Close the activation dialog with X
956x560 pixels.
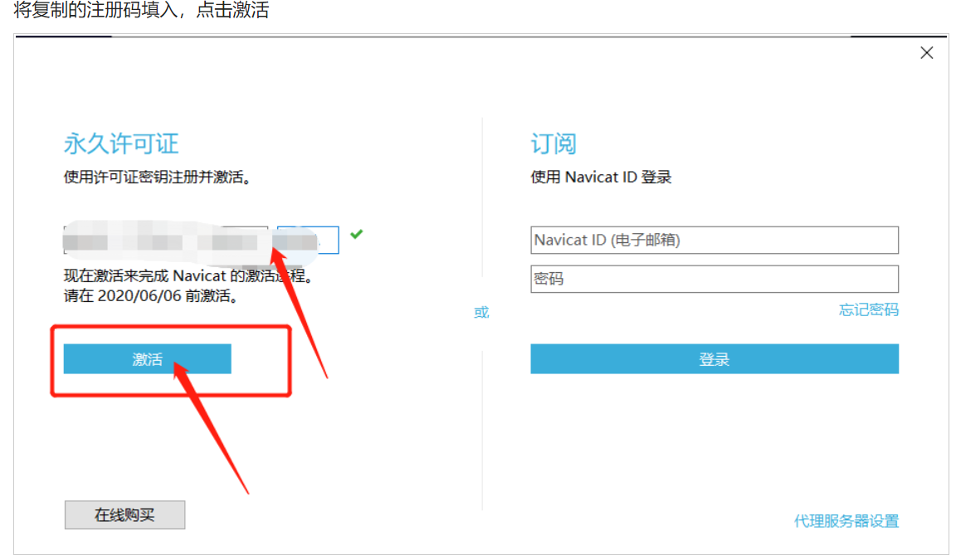click(x=927, y=53)
